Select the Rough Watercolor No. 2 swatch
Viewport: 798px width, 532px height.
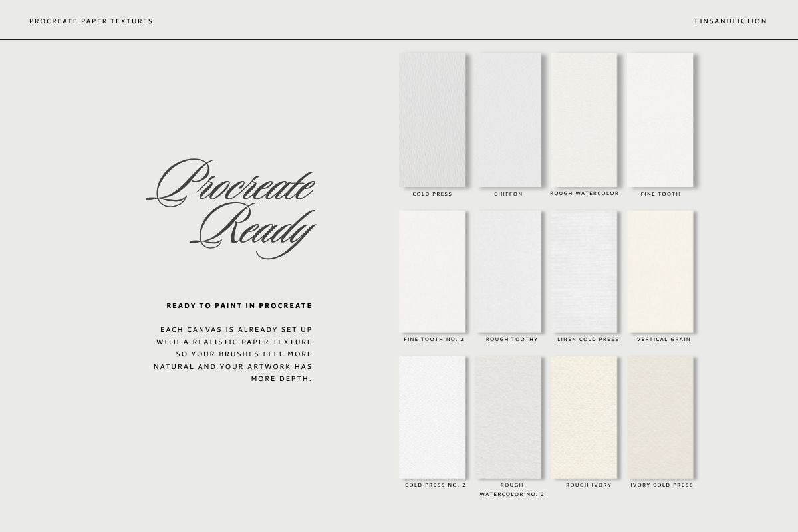508,417
